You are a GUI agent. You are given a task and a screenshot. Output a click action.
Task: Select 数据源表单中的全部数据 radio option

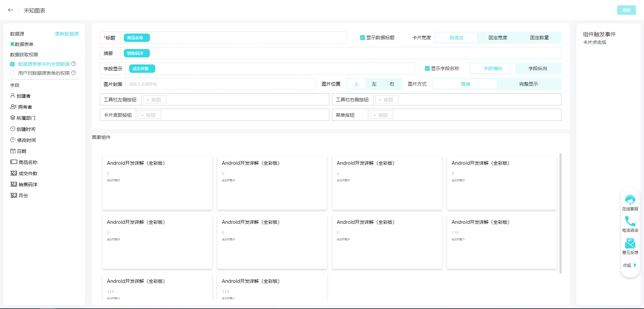(12, 64)
